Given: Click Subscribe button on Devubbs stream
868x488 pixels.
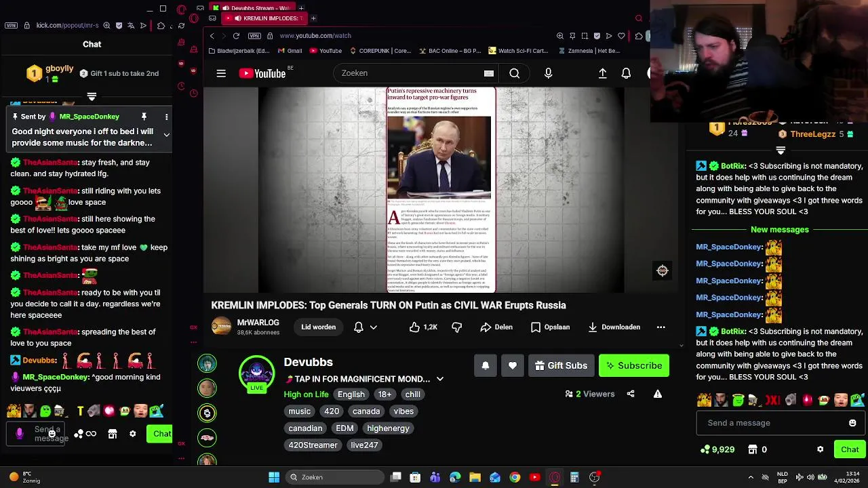Looking at the screenshot, I should 634,366.
